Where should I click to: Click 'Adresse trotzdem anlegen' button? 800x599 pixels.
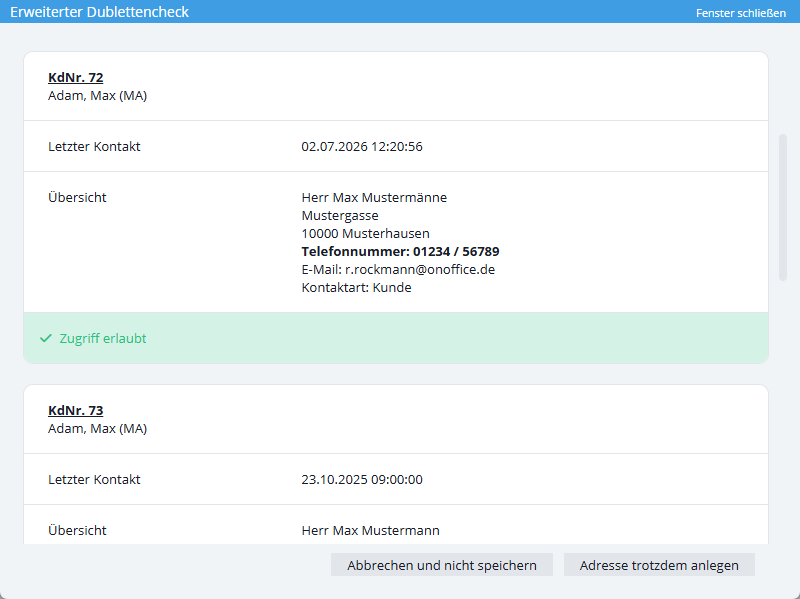[659, 565]
